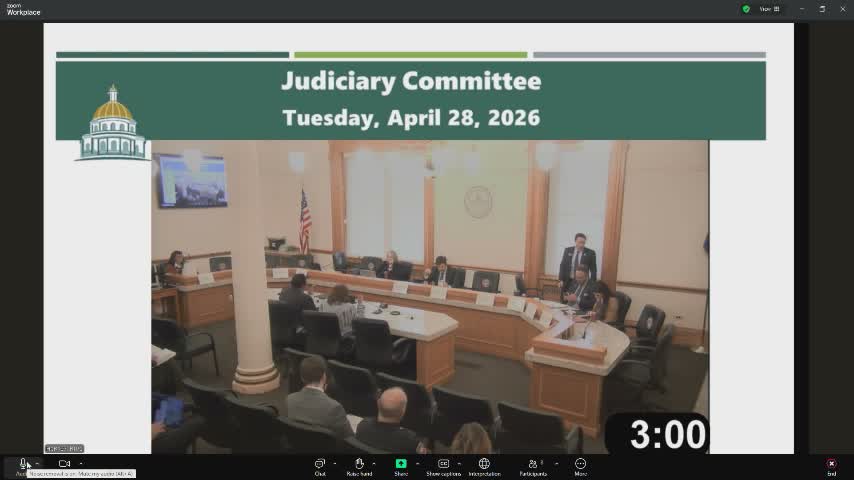This screenshot has width=854, height=480.
Task: Click the Judiciary Committee title text
Action: point(411,81)
